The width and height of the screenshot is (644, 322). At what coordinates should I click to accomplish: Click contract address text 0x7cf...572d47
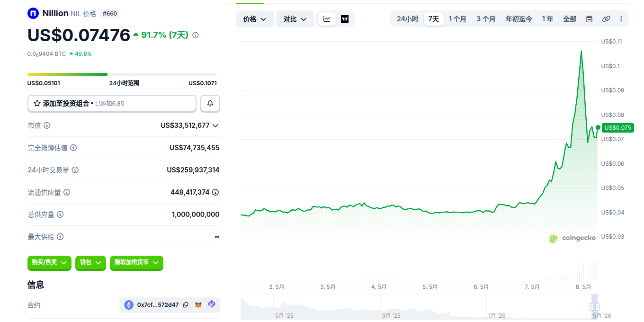[158, 305]
